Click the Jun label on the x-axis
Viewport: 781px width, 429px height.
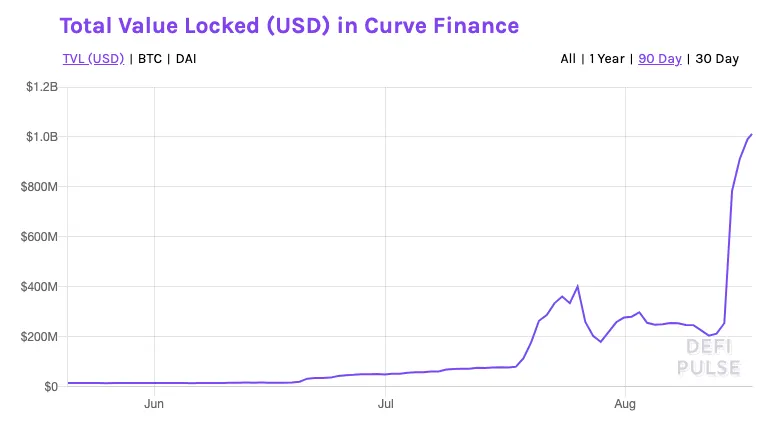(x=154, y=405)
